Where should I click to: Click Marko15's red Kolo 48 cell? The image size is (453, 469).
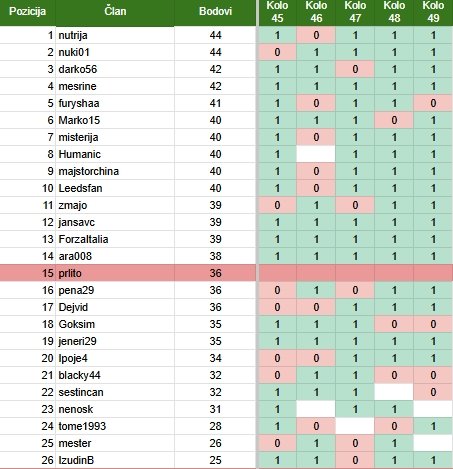pos(394,120)
